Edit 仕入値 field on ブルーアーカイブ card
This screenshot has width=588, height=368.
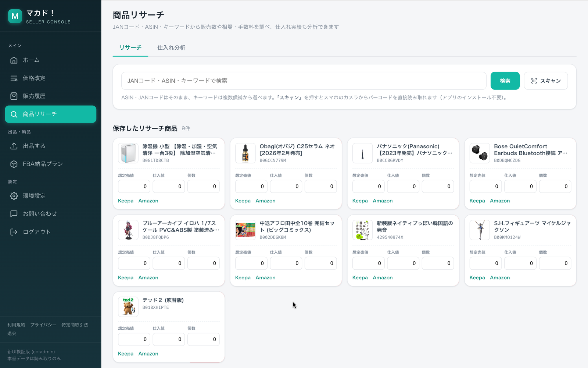click(x=169, y=263)
